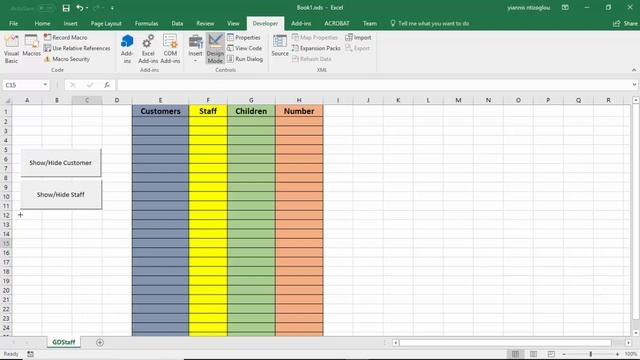Screen dimensions: 640x360
Task: Switch to Page Layout view
Action: [533, 354]
